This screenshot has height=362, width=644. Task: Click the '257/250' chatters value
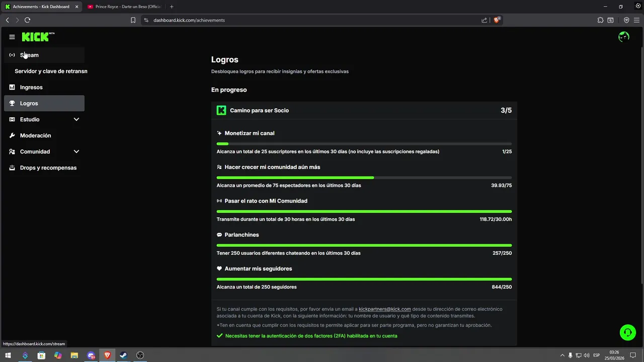click(502, 253)
